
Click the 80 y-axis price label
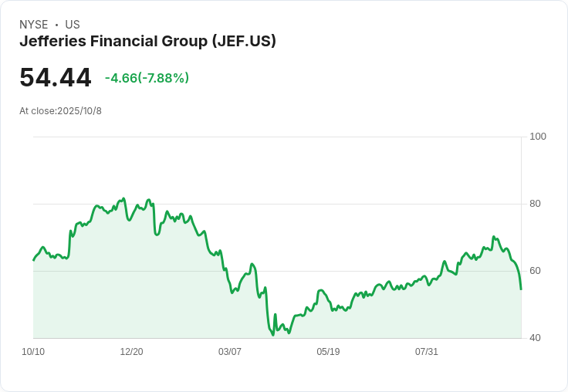tap(535, 204)
